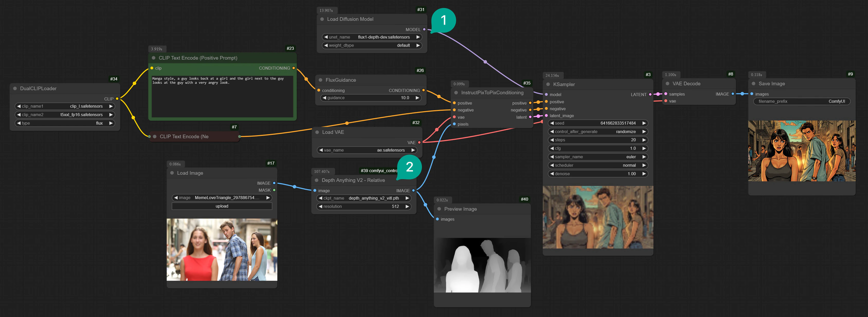Collapse the KSampler node via its title dot
Screen dimensions: 868x317
tap(548, 85)
